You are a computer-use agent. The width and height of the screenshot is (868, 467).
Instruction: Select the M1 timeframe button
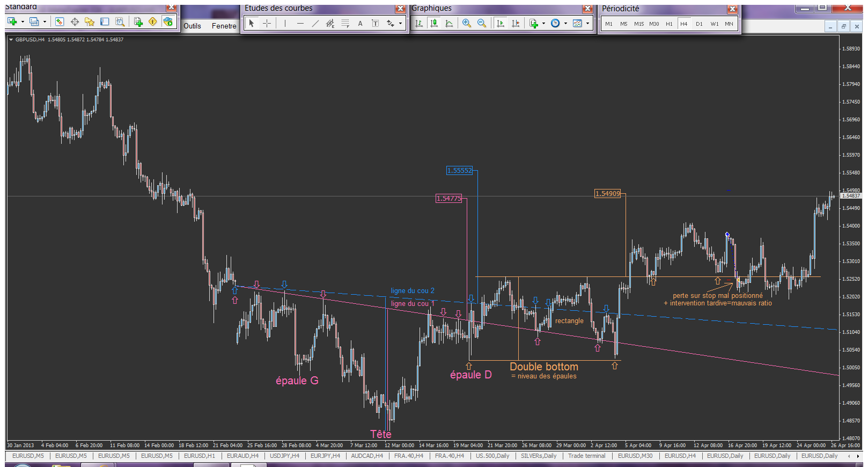click(x=609, y=24)
